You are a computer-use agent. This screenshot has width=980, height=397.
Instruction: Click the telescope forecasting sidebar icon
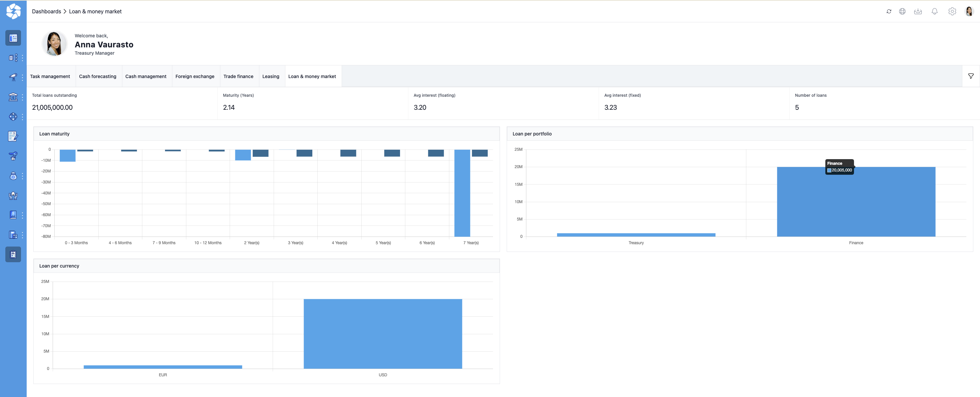click(x=13, y=77)
